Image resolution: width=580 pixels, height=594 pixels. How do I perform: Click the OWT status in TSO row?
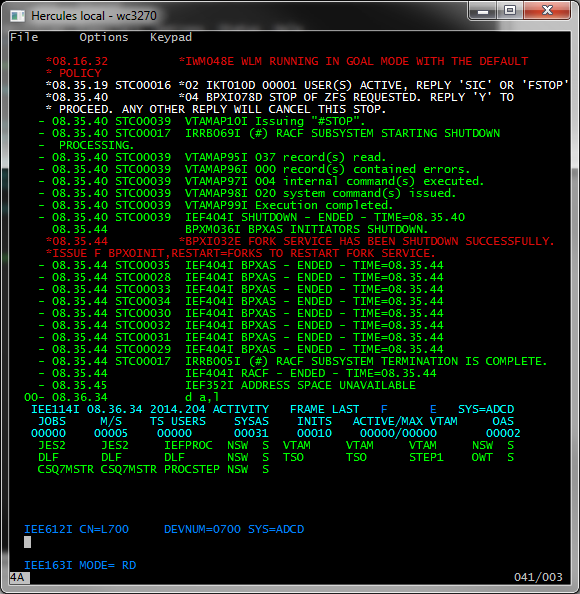(482, 457)
